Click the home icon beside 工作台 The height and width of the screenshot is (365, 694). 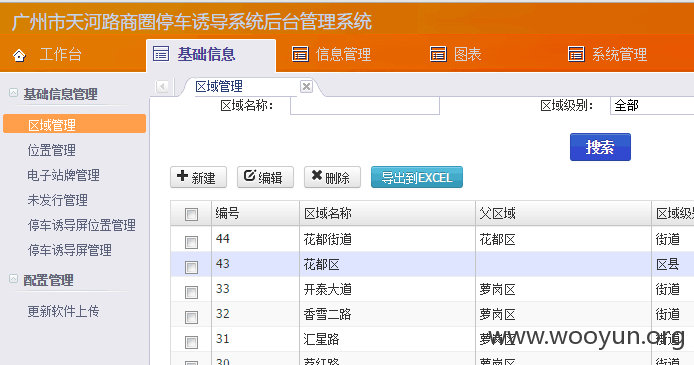pyautogui.click(x=19, y=55)
